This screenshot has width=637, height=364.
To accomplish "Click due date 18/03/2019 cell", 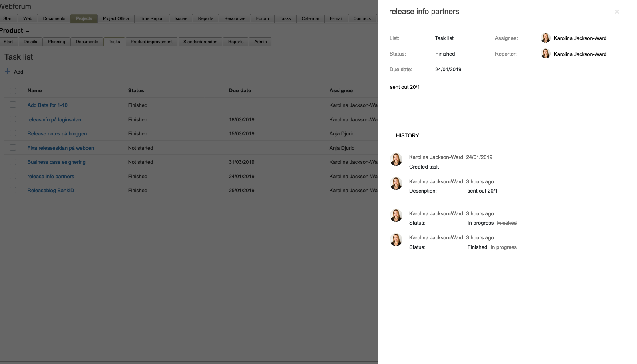I will tap(242, 119).
